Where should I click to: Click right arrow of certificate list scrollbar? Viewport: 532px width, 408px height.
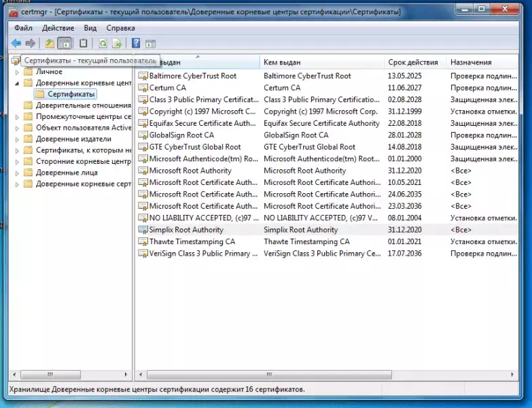coord(512,375)
